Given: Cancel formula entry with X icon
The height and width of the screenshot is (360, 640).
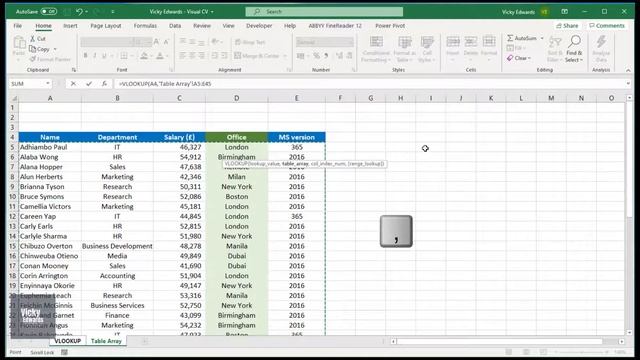Looking at the screenshot, I should click(x=73, y=84).
